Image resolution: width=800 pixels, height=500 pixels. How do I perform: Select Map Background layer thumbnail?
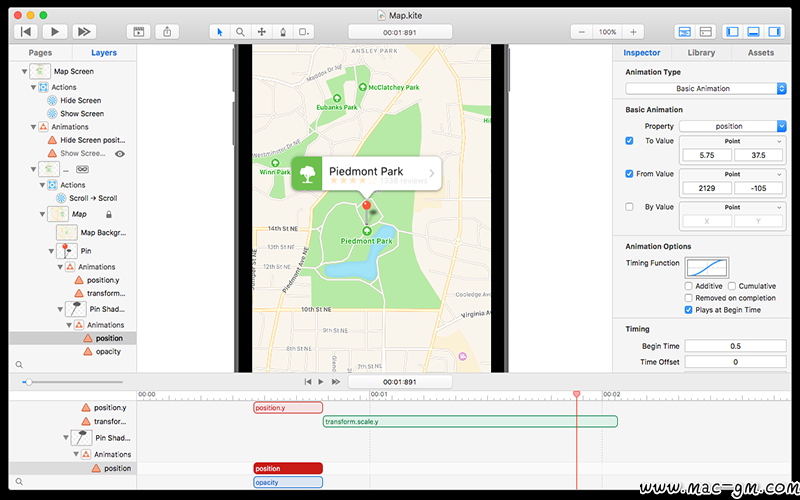[x=66, y=233]
